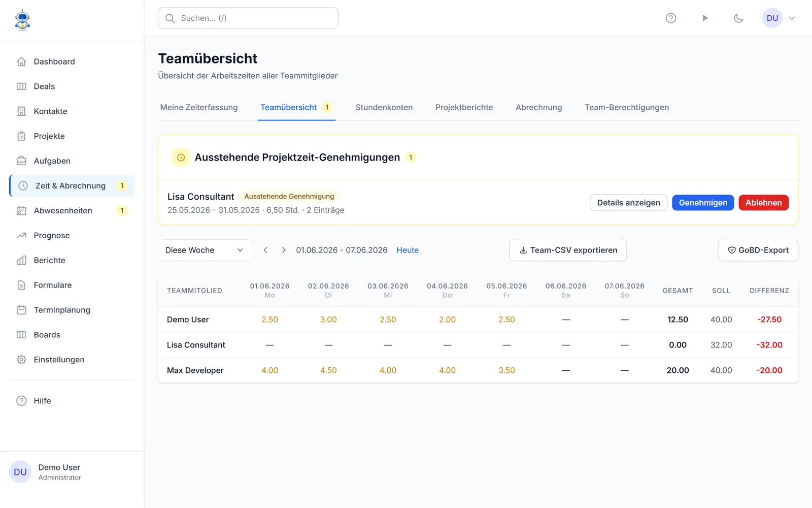This screenshot has width=812, height=508.
Task: Click the play icon in the header
Action: click(x=705, y=18)
